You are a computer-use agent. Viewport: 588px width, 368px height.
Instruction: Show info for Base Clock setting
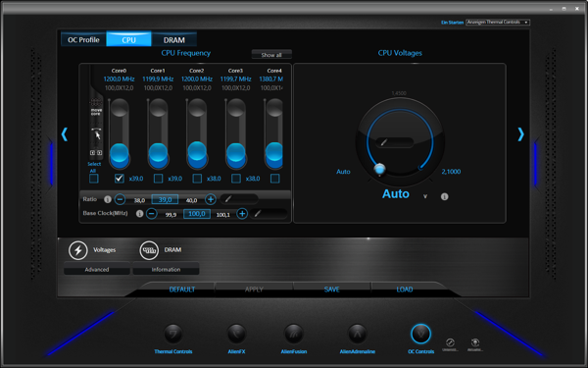(x=140, y=214)
